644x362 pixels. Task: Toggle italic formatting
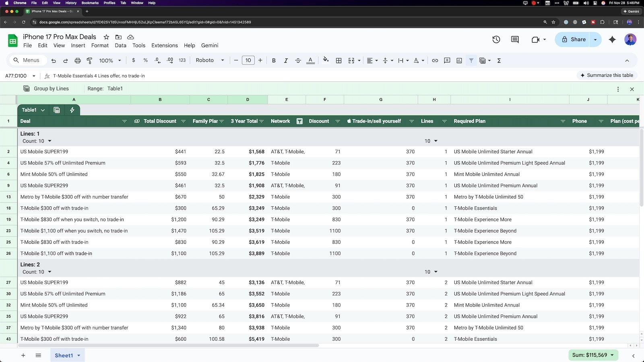coord(286,61)
